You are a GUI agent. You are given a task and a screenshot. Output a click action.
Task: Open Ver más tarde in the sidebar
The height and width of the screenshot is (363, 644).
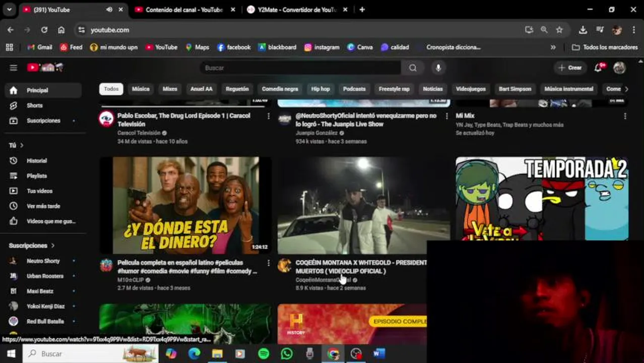(43, 206)
